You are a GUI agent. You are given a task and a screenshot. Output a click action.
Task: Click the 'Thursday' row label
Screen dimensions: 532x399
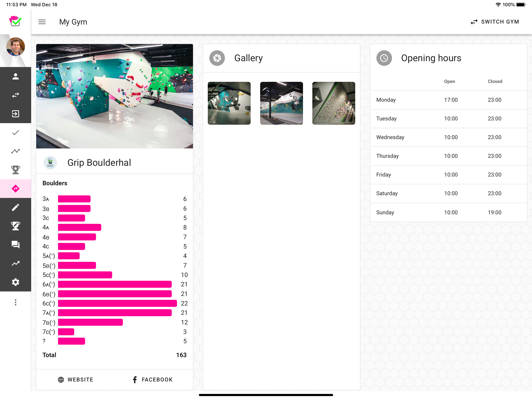click(x=387, y=156)
